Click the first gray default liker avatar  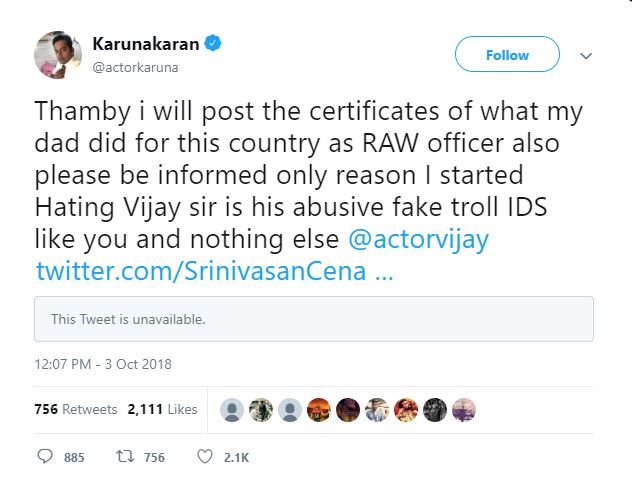coord(232,410)
